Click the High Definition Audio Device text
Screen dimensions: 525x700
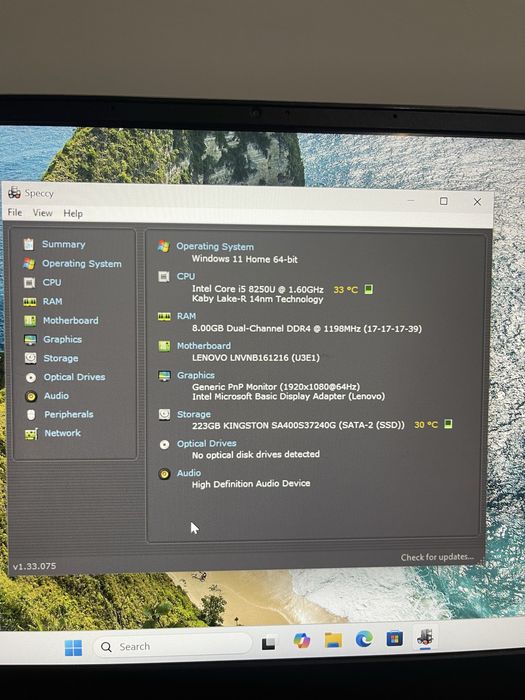tap(251, 483)
